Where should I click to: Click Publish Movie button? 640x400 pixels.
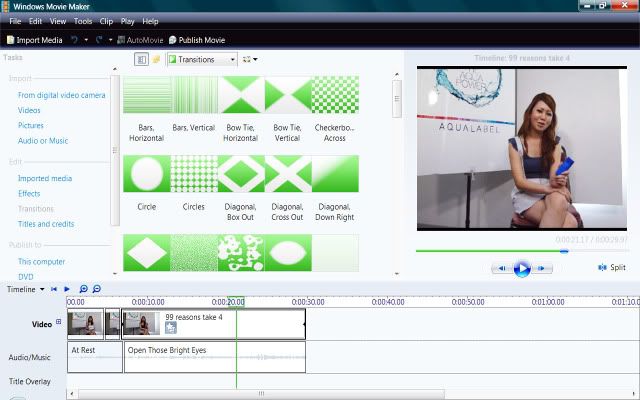[x=197, y=40]
